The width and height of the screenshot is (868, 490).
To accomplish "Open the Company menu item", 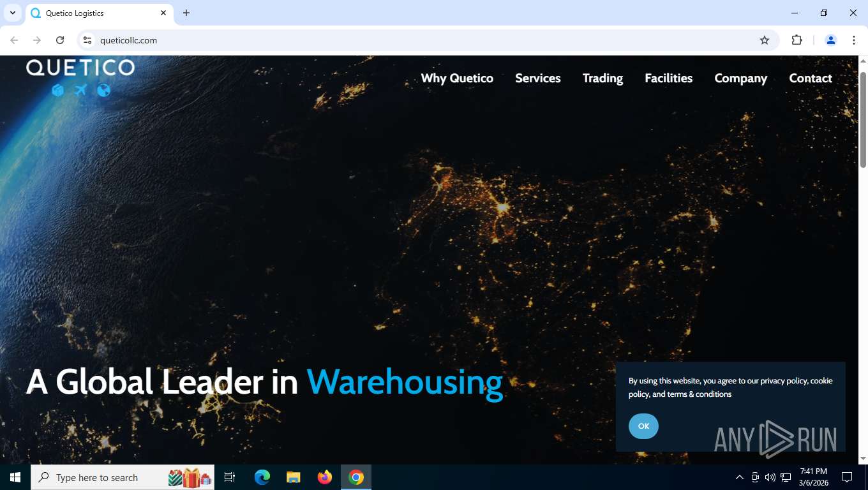I will (x=740, y=78).
